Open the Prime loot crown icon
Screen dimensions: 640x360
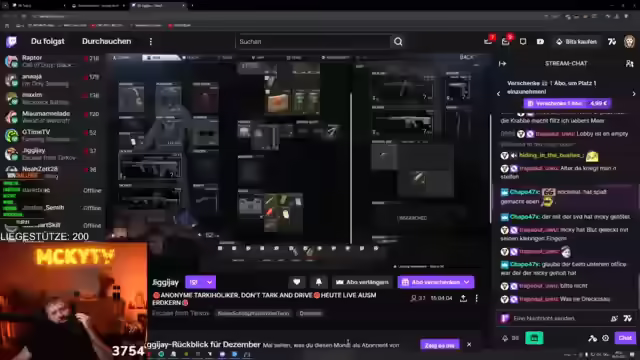[x=489, y=41]
